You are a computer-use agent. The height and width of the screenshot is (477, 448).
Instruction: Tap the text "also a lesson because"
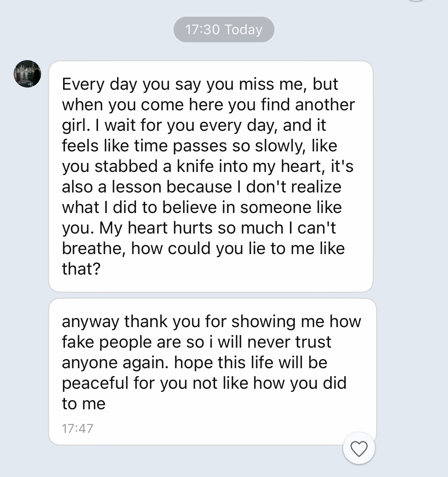click(147, 187)
